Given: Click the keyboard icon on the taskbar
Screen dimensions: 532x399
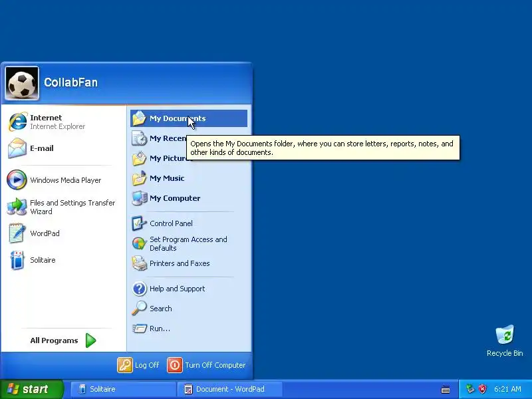Looking at the screenshot, I should click(446, 389).
